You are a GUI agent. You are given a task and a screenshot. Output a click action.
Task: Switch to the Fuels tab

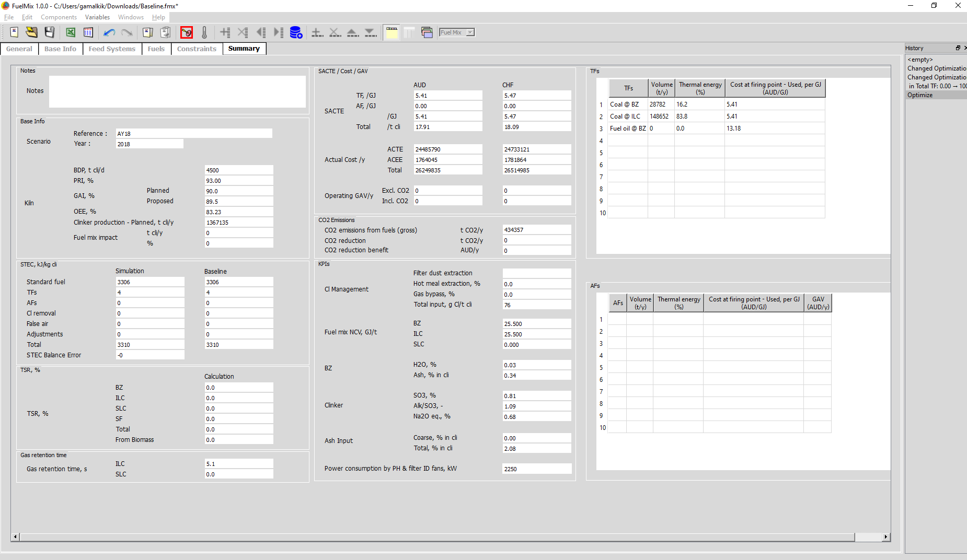point(156,49)
